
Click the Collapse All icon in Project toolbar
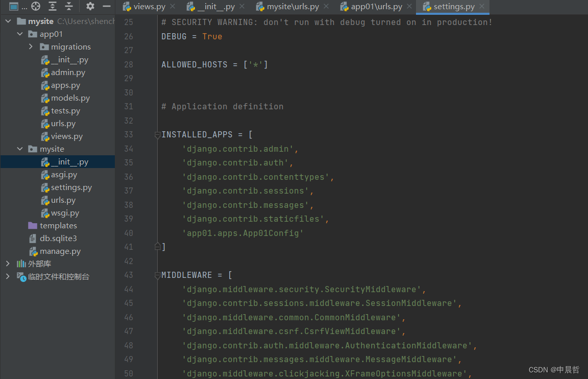click(69, 7)
